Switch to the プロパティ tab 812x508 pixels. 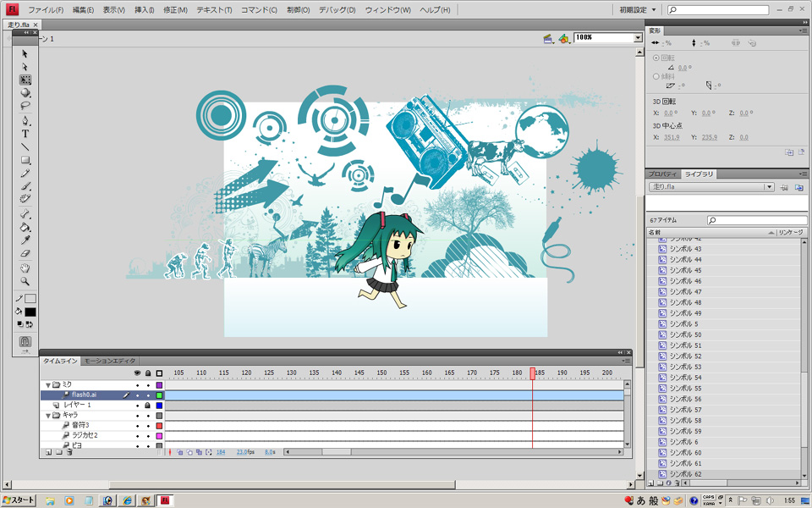664,174
